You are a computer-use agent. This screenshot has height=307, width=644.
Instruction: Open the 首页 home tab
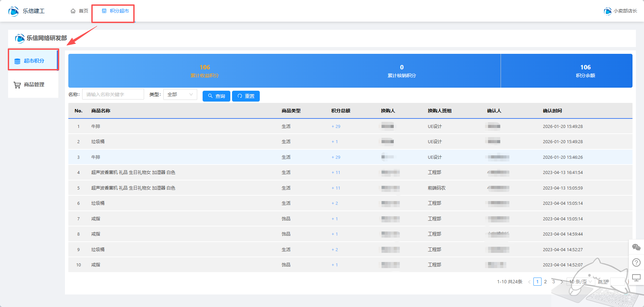pos(79,11)
